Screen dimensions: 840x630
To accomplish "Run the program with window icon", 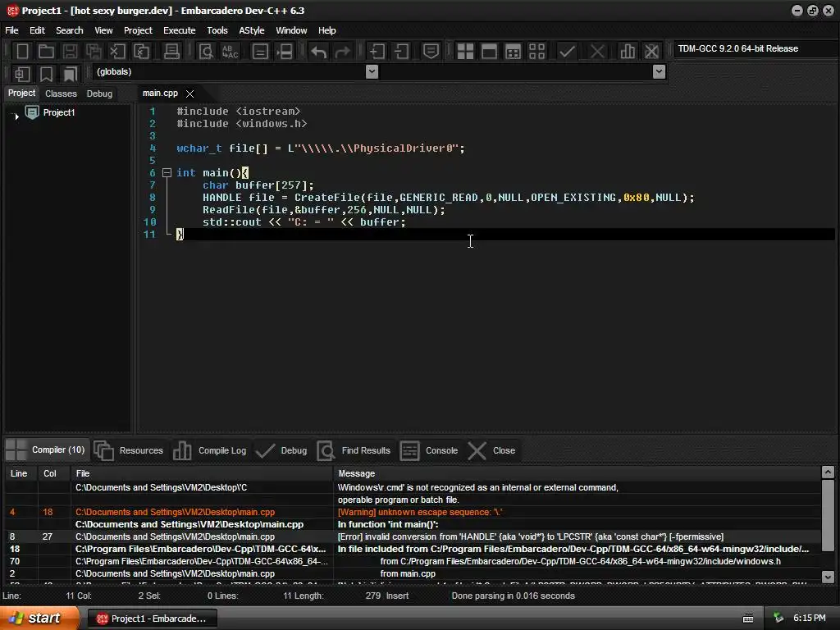I will click(x=489, y=52).
